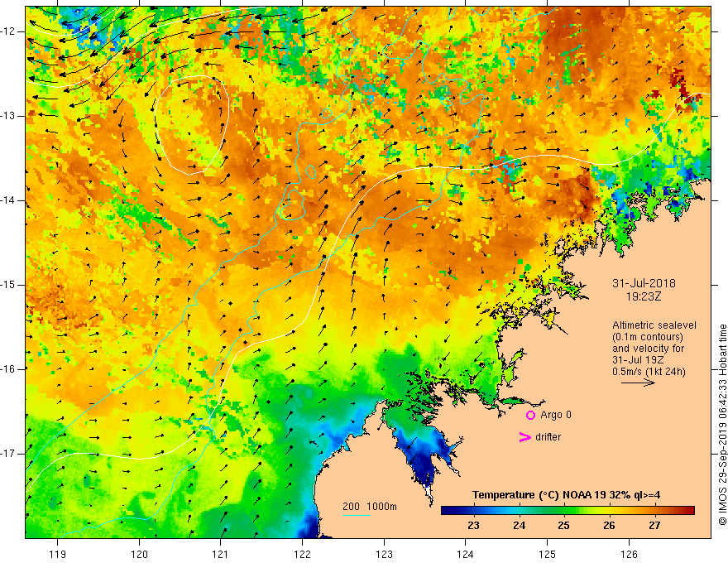This screenshot has width=728, height=563.
Task: Click the longitude axis label 119
Action: point(58,554)
